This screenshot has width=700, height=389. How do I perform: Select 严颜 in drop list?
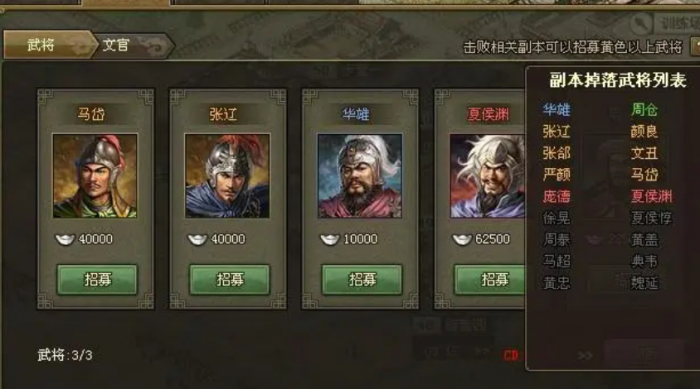click(556, 175)
